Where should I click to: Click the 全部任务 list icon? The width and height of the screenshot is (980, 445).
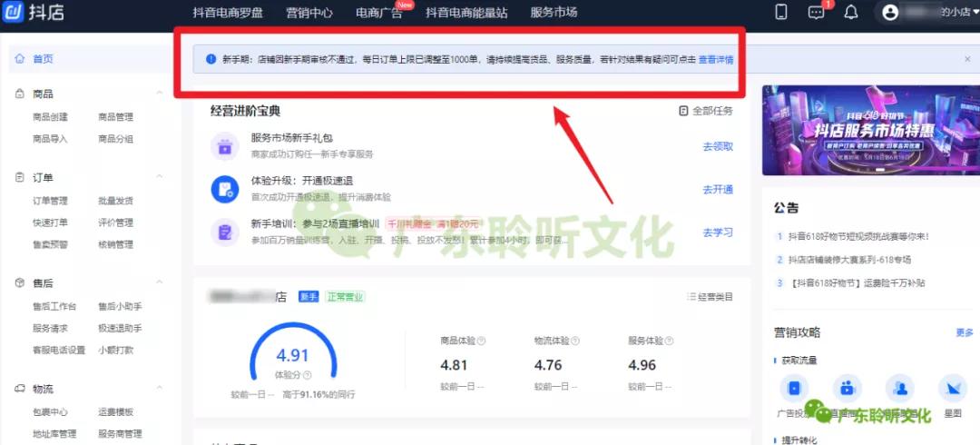point(683,111)
